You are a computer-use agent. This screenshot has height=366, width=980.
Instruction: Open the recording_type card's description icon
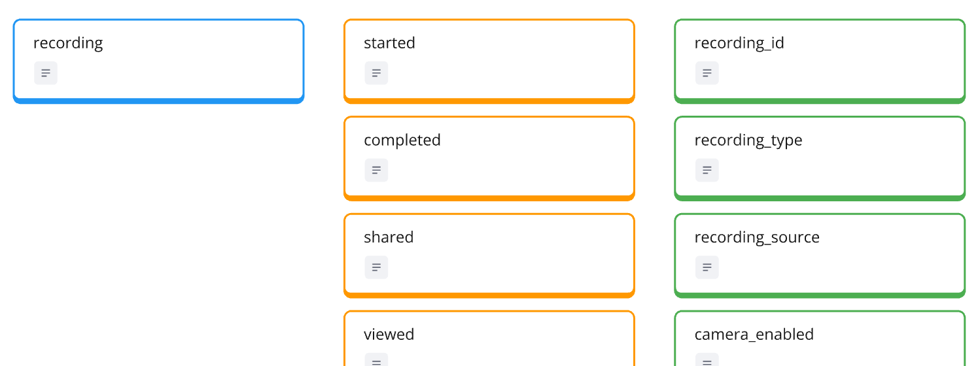point(707,170)
